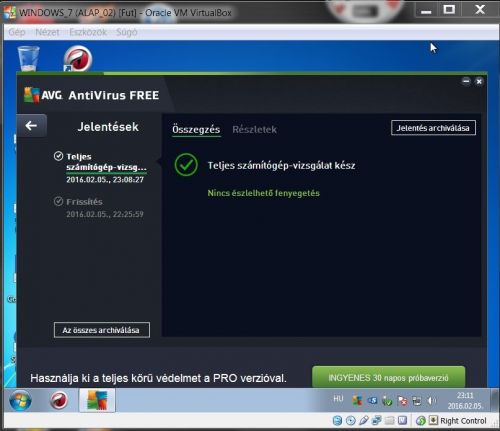Click the VirtualBox virtualization V status icon
500x431 pixels.
(402, 421)
